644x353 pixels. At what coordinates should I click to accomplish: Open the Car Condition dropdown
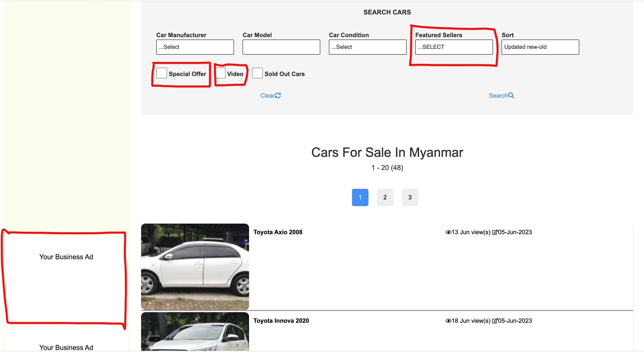[x=368, y=47]
